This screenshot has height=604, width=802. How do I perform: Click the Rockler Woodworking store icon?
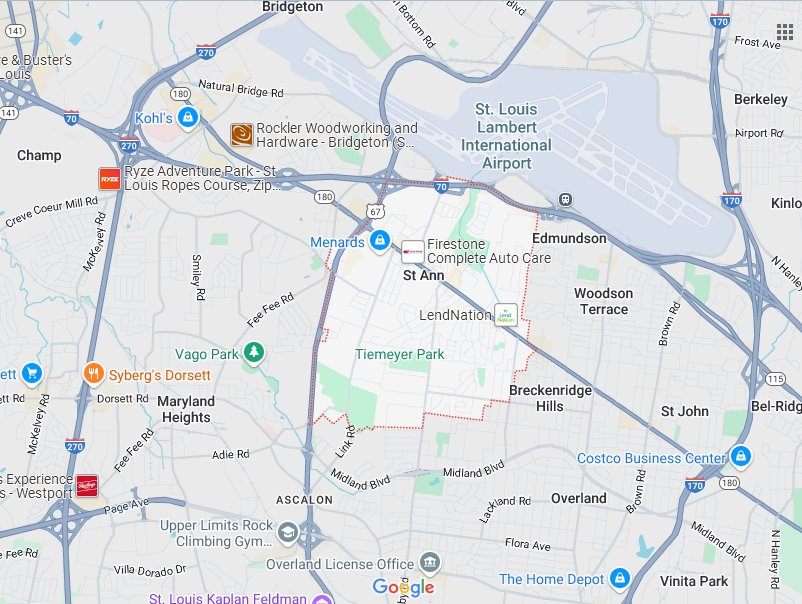click(241, 135)
